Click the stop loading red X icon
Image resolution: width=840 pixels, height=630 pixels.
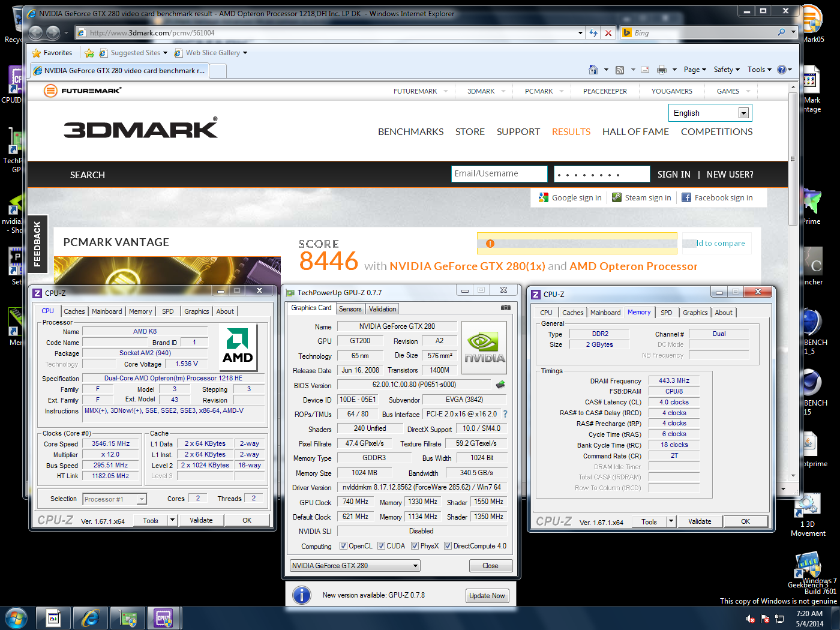[608, 33]
